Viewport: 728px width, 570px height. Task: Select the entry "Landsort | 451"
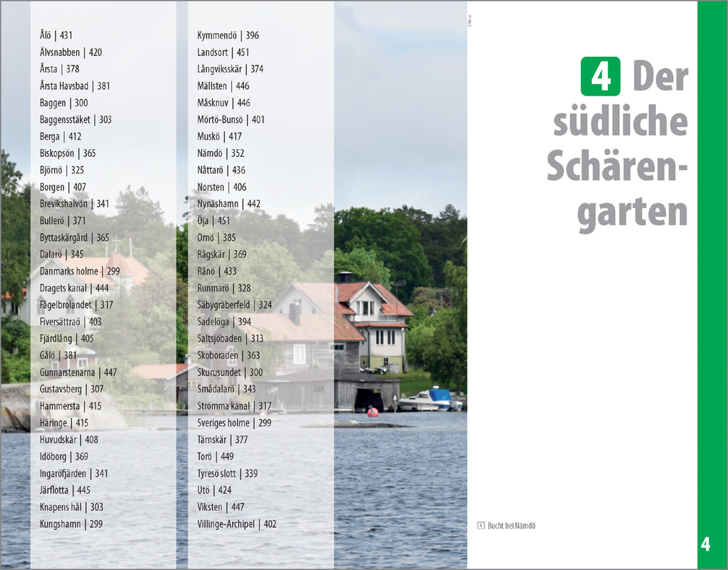(222, 52)
